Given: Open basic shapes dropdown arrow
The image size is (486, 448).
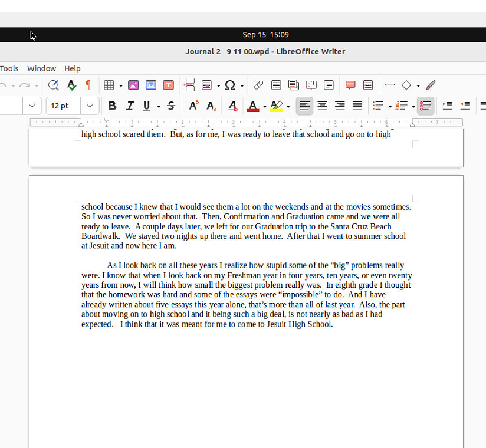Looking at the screenshot, I should [418, 85].
